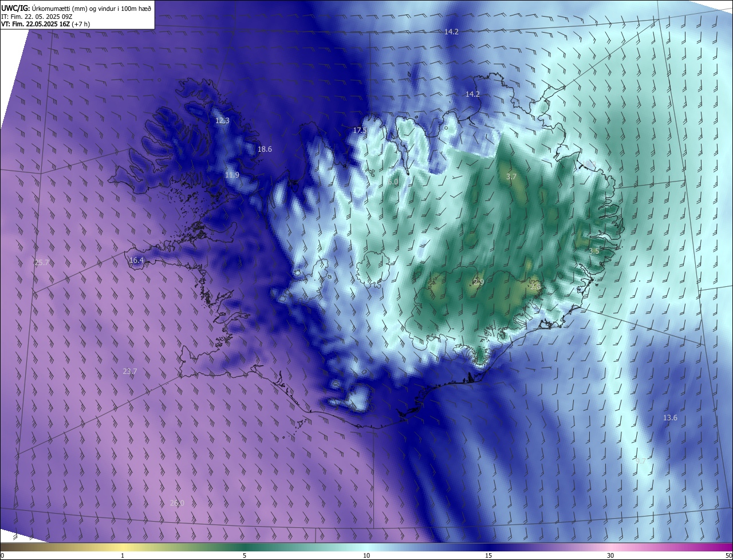Click the 0 tick on the colour scale
The width and height of the screenshot is (733, 560).
click(x=2, y=555)
